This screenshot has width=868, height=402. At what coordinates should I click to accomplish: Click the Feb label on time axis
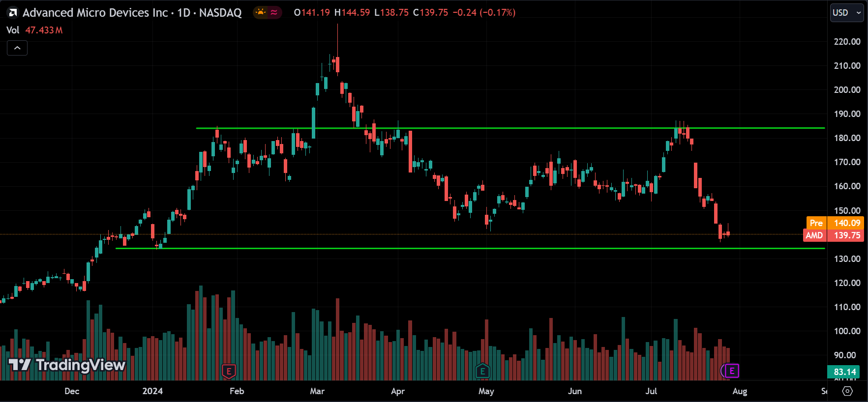point(237,391)
